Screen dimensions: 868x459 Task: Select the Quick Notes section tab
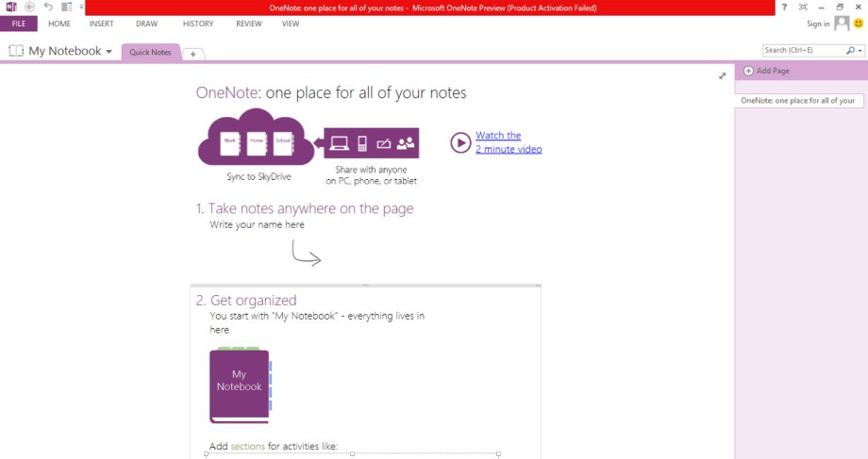point(150,53)
